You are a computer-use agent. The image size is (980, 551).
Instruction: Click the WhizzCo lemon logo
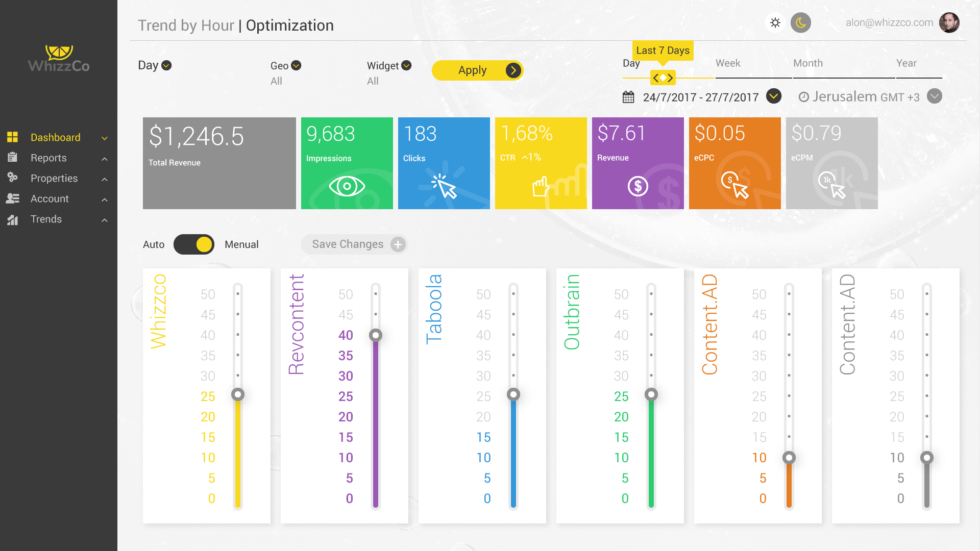(x=59, y=59)
